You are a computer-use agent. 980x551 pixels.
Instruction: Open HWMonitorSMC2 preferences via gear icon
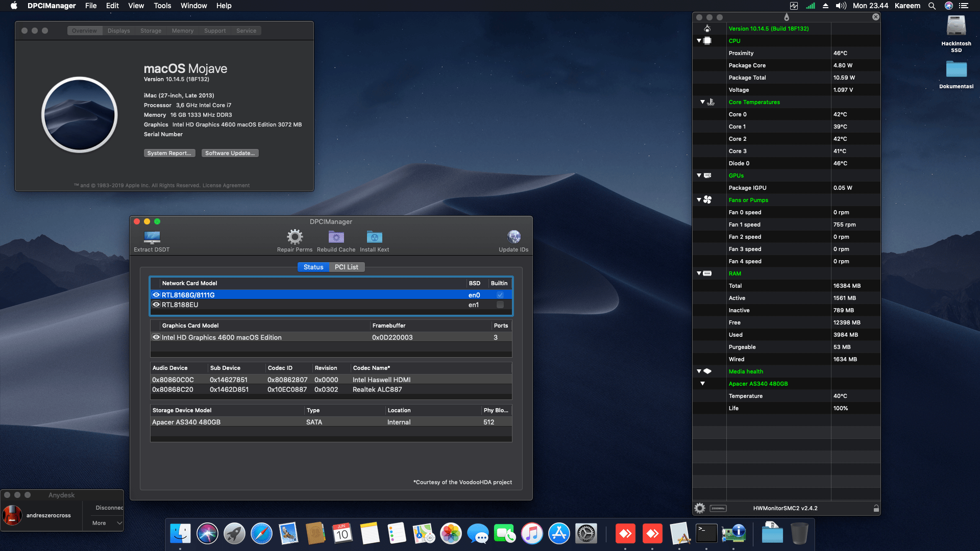699,508
